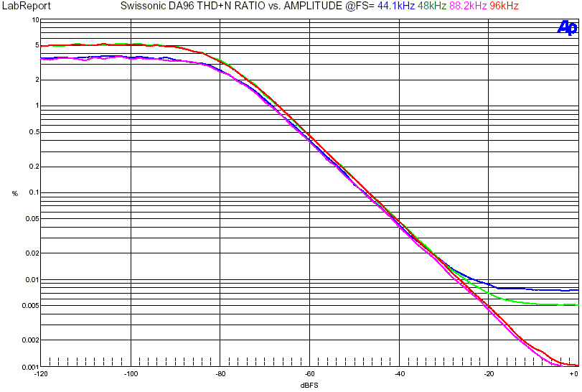Viewport: 582px width, 392px height.
Task: Click the 0.005 y-axis tick label
Action: pos(30,306)
